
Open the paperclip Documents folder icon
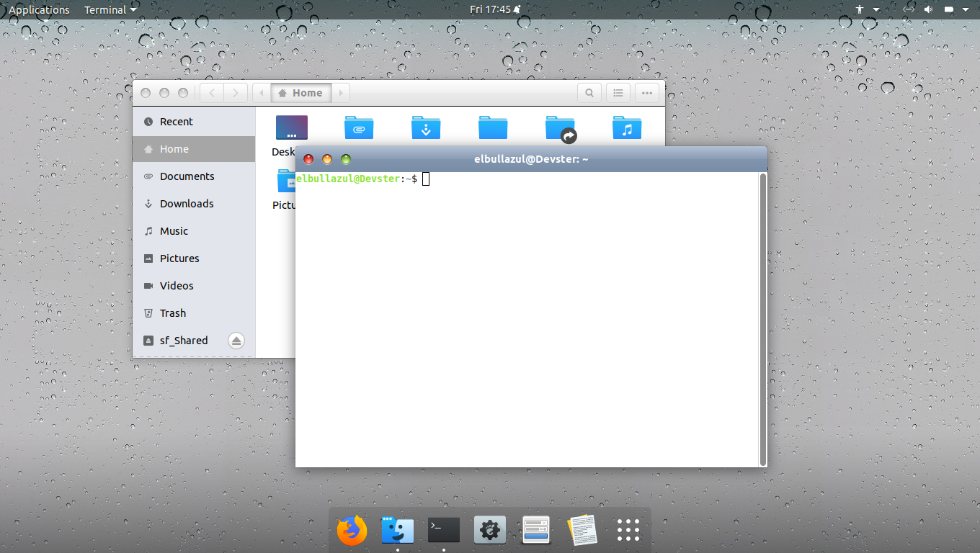[x=359, y=127]
